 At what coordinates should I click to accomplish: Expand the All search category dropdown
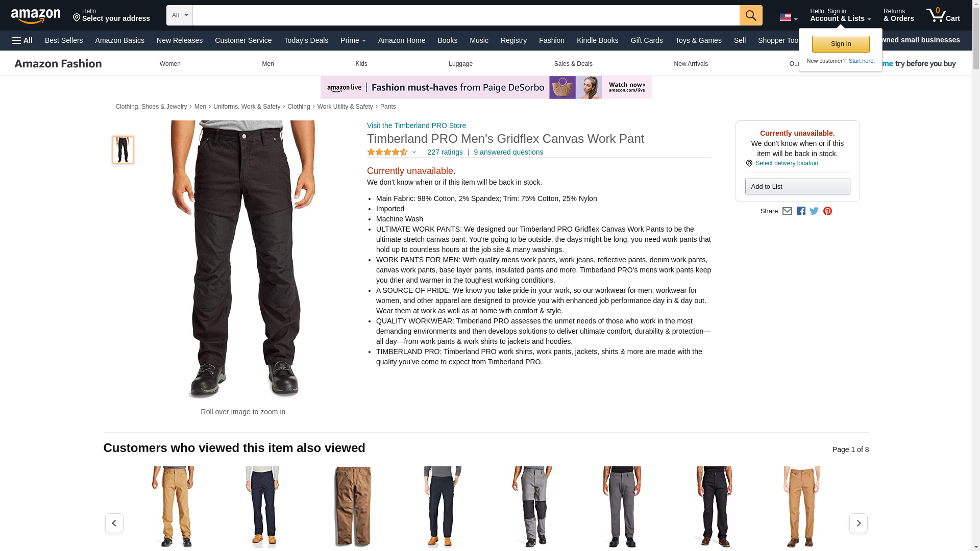click(179, 15)
